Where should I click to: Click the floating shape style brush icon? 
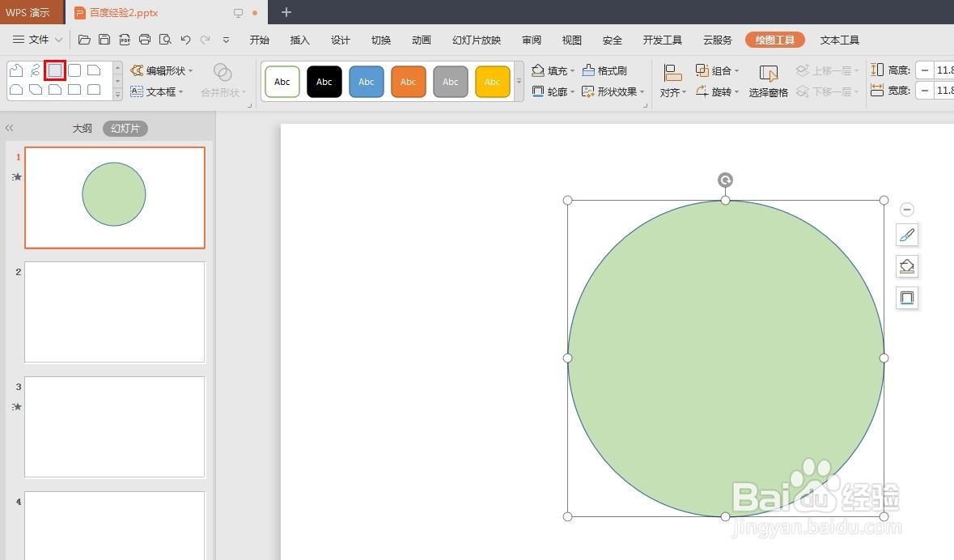click(x=906, y=235)
